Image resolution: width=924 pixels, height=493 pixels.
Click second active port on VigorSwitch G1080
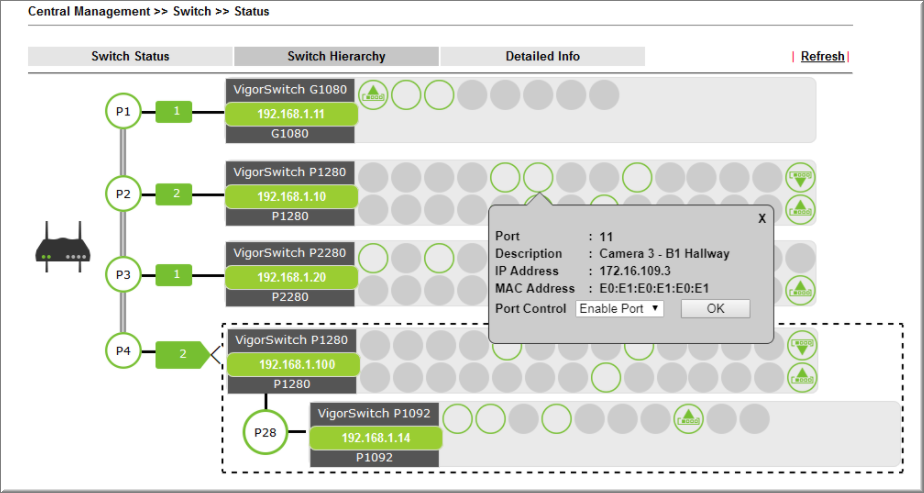click(406, 95)
